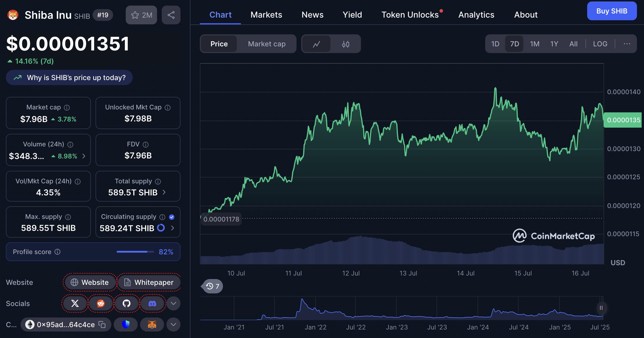Screen dimensions: 644x338
Task: Set chart range to All
Action: [x=573, y=44]
